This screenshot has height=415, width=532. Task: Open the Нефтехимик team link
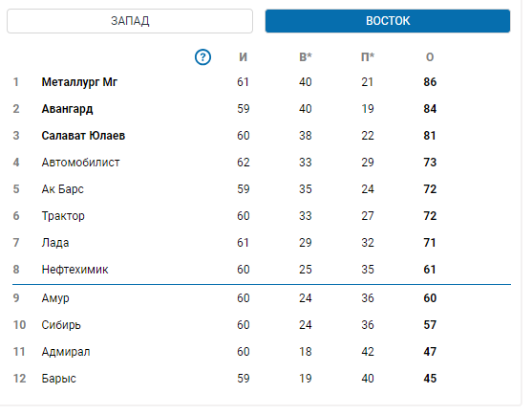(74, 270)
